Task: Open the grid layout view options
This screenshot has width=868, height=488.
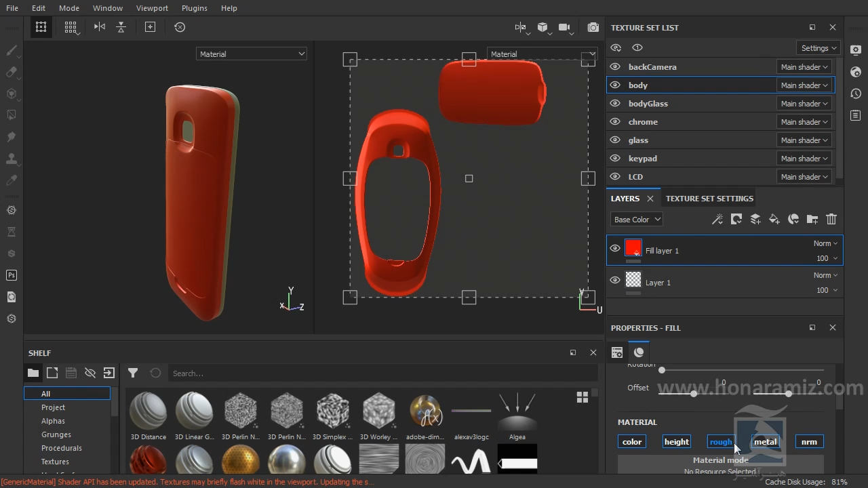Action: click(x=71, y=27)
